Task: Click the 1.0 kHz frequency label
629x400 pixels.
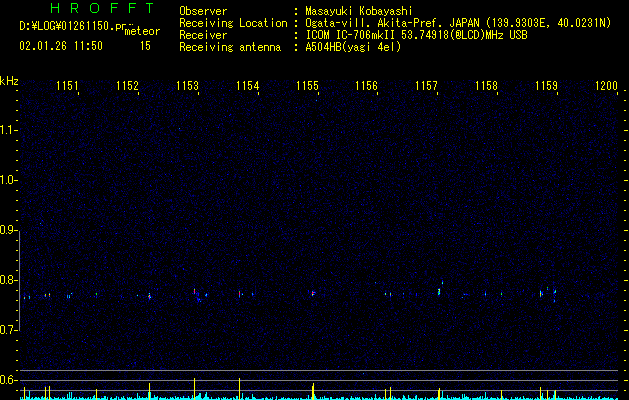Action: tap(8, 180)
